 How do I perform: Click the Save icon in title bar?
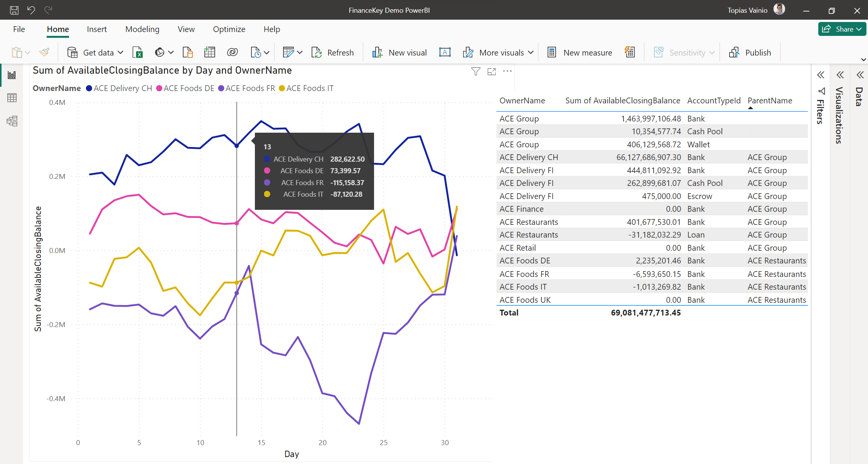(x=14, y=10)
